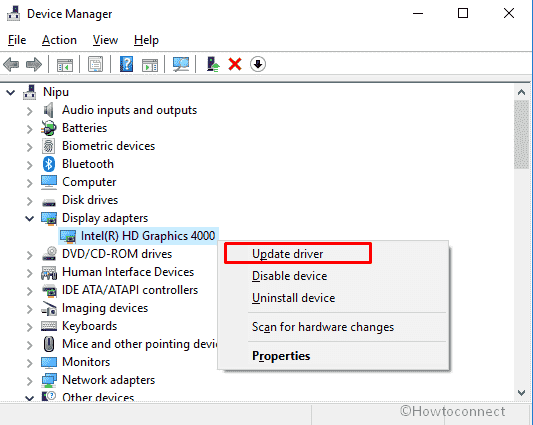Click the Bluetooth category icon
Viewport: 533px width, 425px height.
click(x=49, y=164)
